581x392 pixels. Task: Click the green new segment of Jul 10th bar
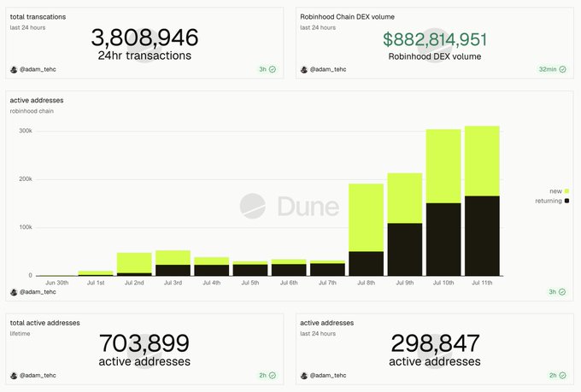pos(443,167)
